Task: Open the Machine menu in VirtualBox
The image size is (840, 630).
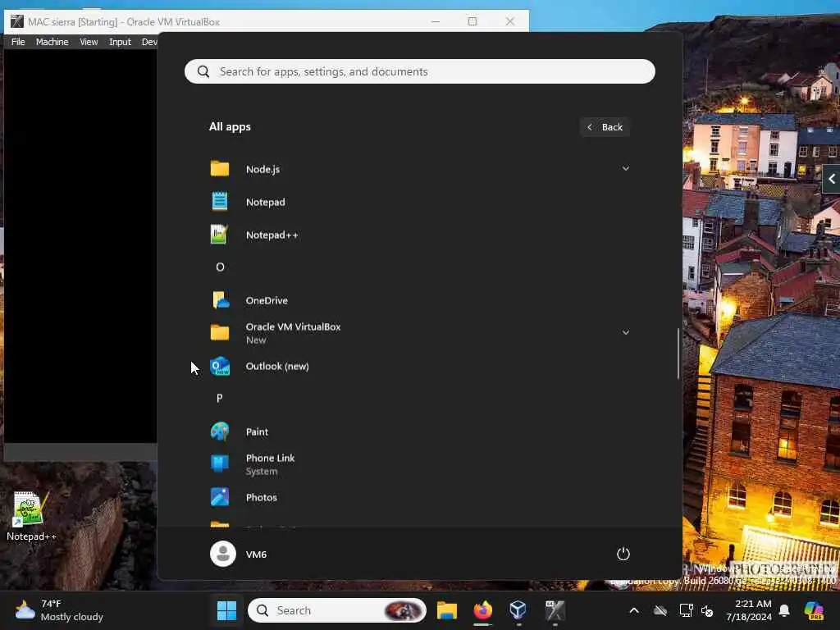Action: point(52,42)
